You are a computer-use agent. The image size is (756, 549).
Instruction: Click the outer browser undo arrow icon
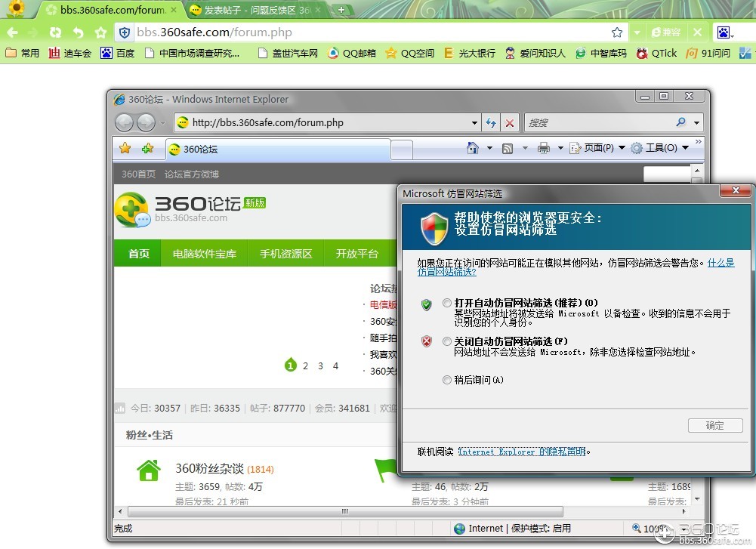pyautogui.click(x=78, y=32)
